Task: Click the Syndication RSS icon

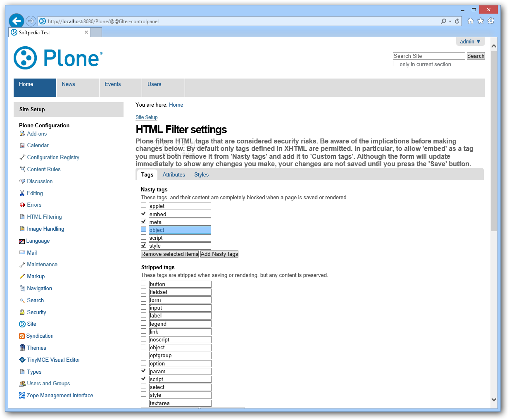Action: 22,336
